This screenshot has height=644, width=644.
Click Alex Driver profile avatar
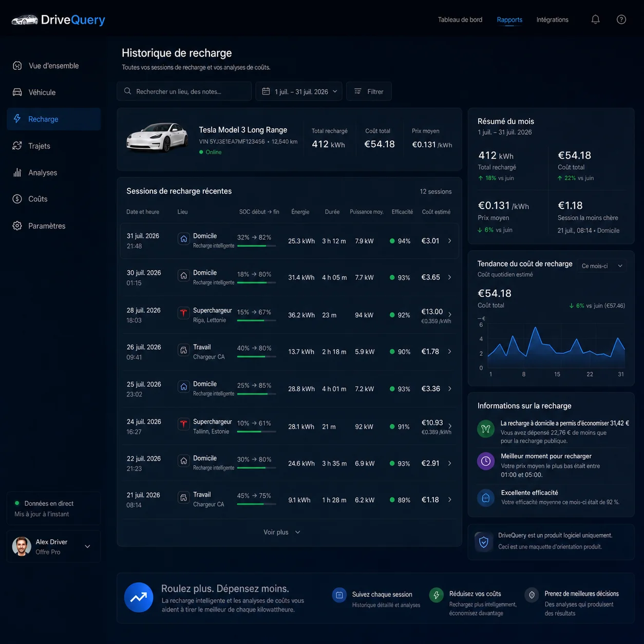pos(22,546)
